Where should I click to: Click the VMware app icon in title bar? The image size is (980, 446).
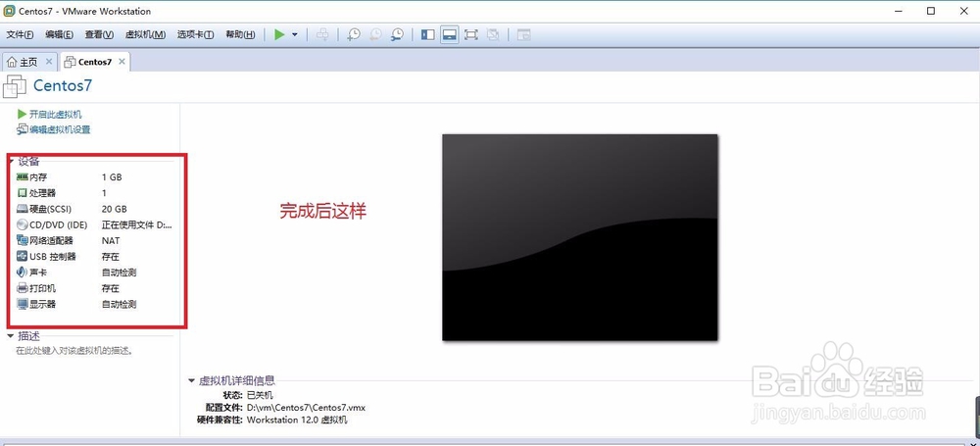click(x=10, y=11)
